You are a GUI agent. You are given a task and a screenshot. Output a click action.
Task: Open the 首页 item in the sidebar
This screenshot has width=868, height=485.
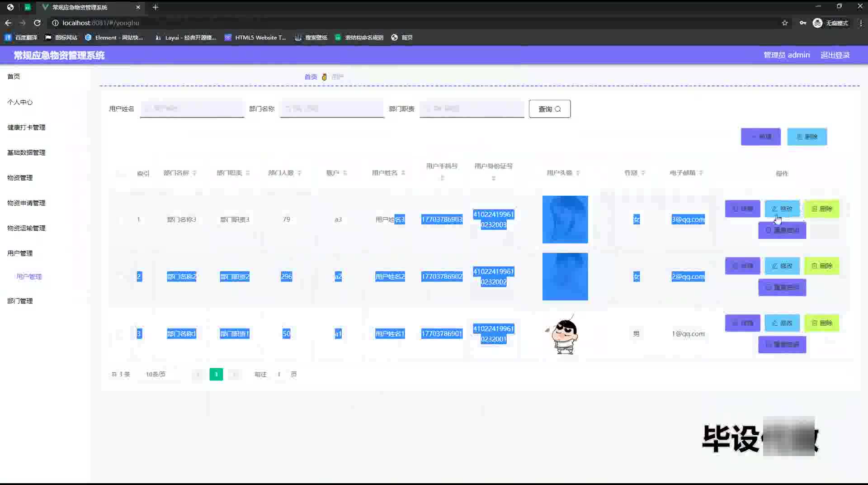(14, 76)
